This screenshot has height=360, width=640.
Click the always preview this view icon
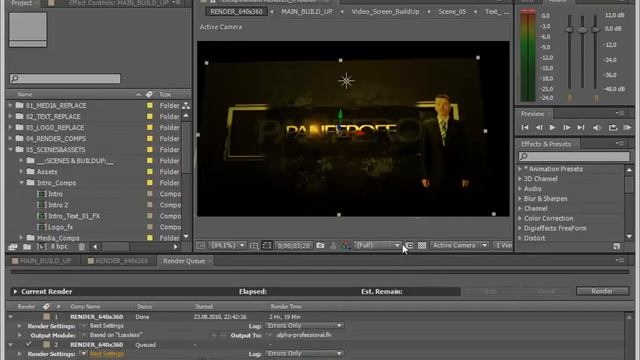pos(200,245)
